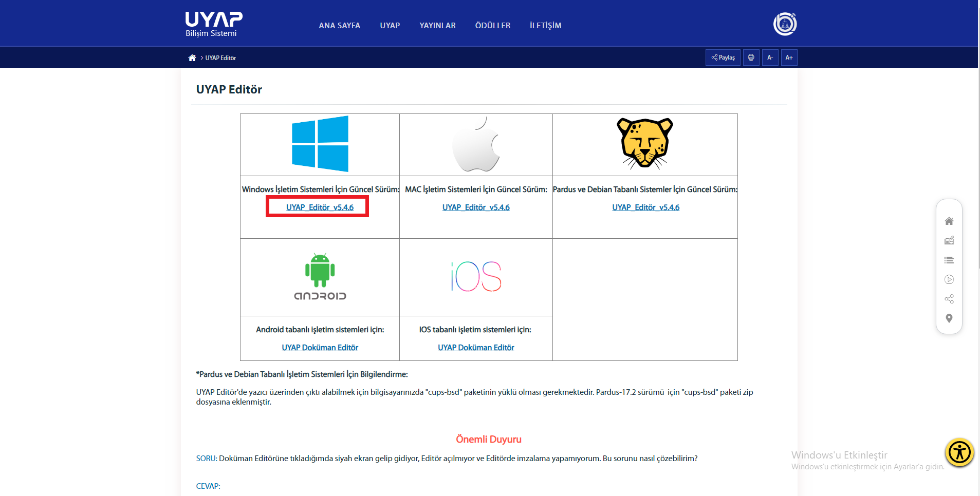Viewport: 980px width, 496px height.
Task: Click the Paylaş share button
Action: [x=723, y=58]
